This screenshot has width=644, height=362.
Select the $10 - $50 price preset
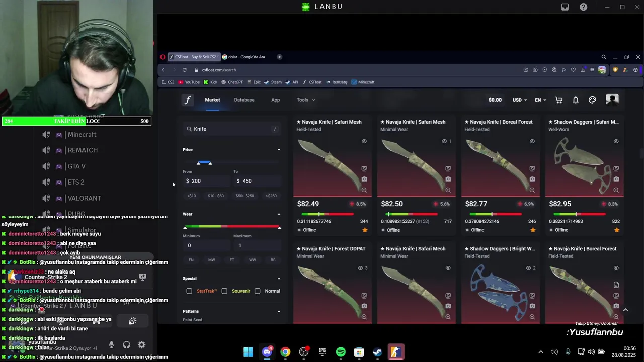click(x=216, y=196)
